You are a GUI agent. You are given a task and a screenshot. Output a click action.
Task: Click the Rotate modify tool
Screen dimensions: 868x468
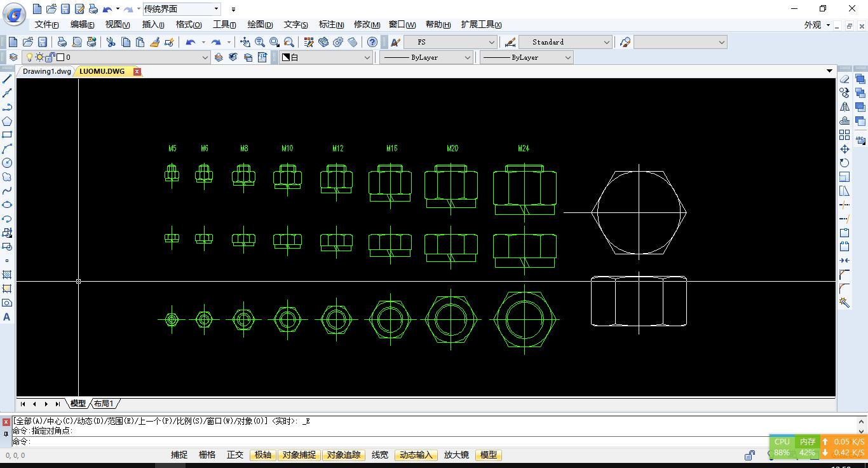(x=844, y=163)
